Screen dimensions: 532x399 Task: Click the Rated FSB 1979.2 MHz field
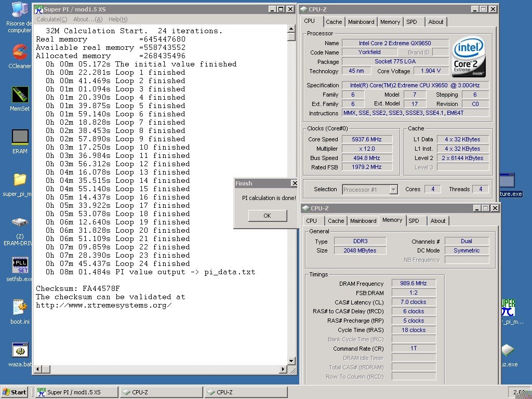(367, 167)
